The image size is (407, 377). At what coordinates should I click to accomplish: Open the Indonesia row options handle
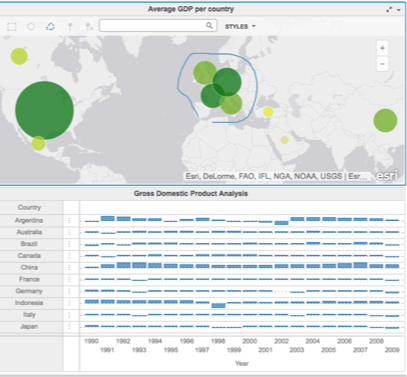pos(69,303)
